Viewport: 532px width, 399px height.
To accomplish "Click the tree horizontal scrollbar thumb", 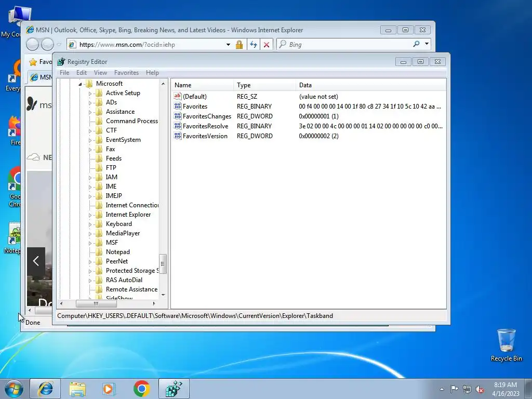I will coord(96,303).
